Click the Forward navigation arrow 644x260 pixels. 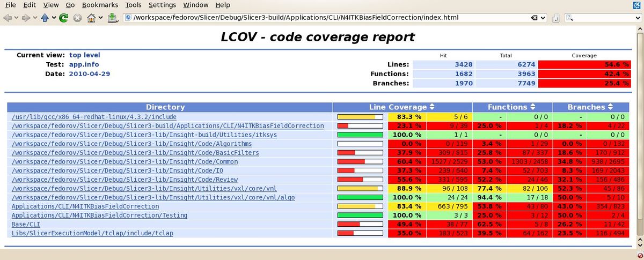click(26, 18)
